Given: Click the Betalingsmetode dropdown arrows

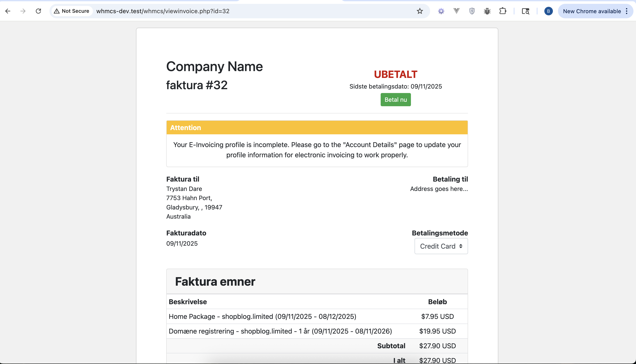Looking at the screenshot, I should [461, 246].
